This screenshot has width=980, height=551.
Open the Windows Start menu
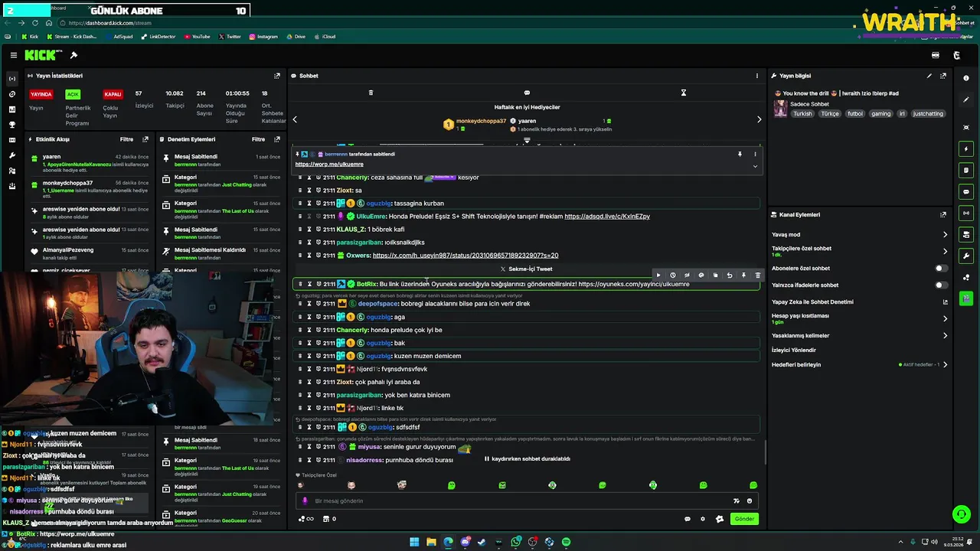click(414, 542)
